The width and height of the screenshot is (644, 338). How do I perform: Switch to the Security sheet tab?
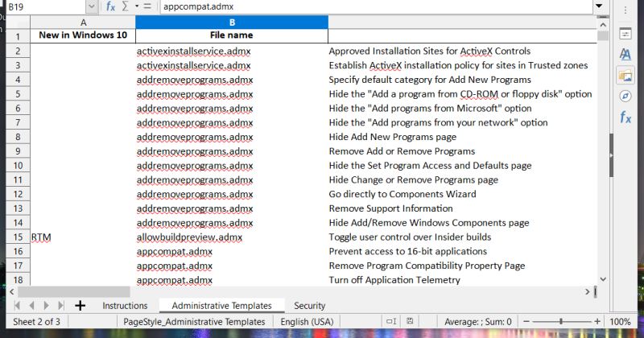[309, 306]
